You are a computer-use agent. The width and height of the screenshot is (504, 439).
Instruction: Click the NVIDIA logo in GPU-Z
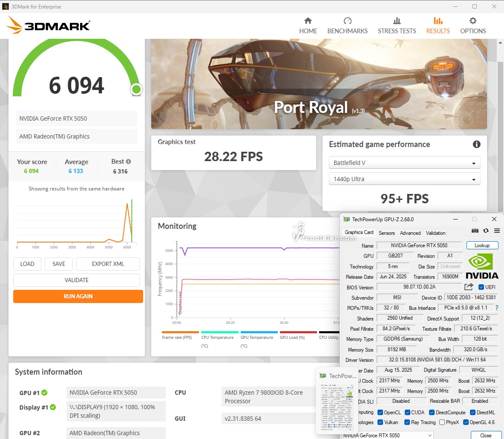click(482, 266)
